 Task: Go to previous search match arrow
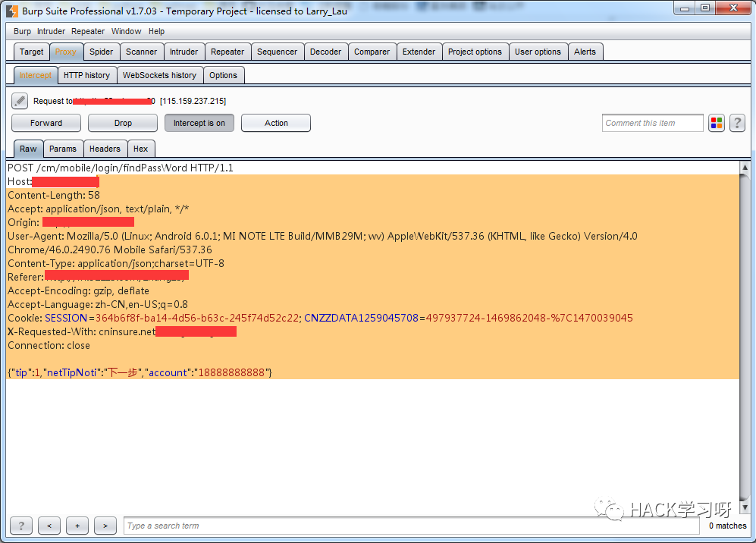click(49, 526)
